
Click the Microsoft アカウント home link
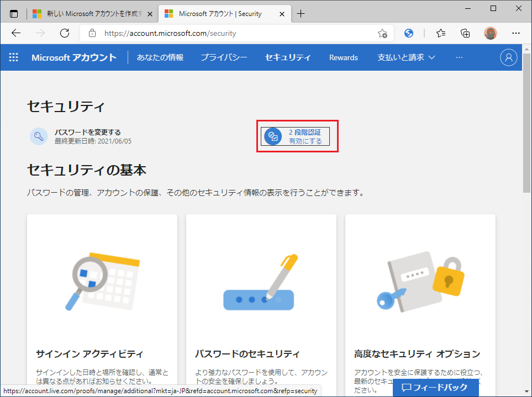click(x=74, y=57)
